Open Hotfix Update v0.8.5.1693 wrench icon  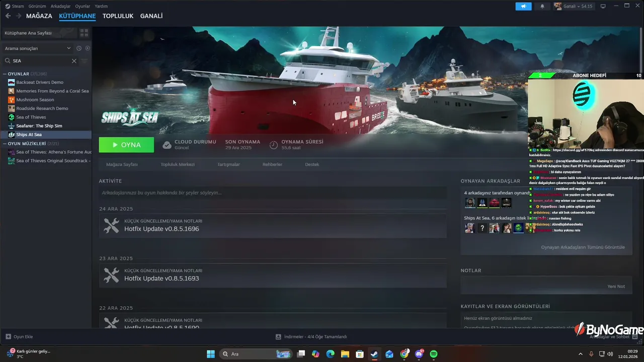(x=111, y=275)
